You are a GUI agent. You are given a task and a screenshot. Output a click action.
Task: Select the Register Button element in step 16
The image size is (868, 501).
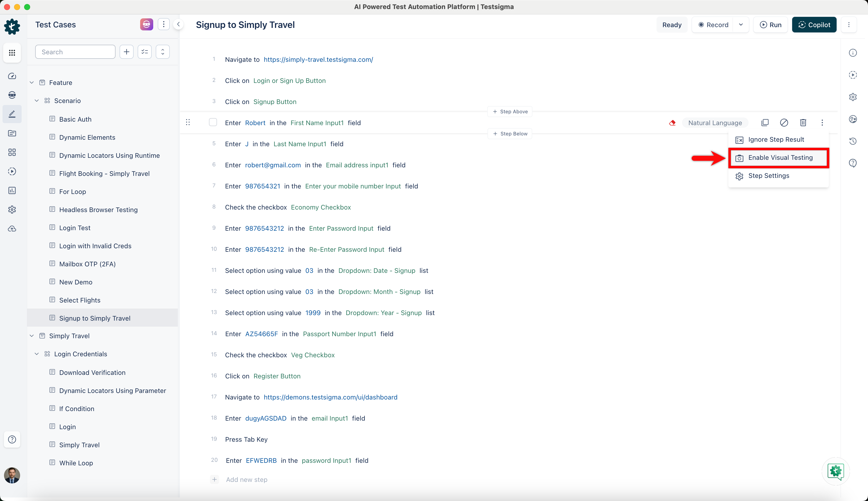(x=277, y=376)
